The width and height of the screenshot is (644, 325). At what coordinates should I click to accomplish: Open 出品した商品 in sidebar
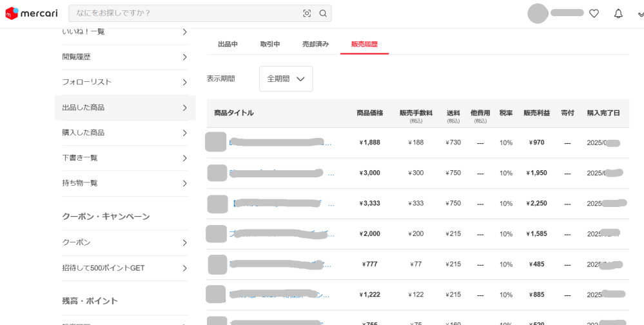click(125, 108)
